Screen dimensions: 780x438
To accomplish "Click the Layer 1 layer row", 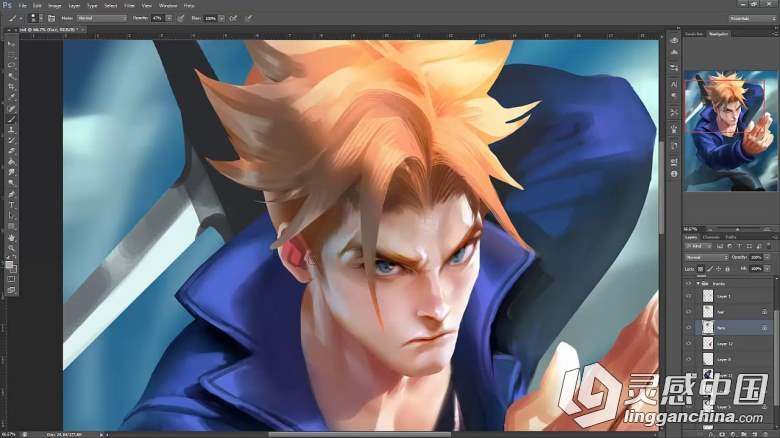I will coord(734,296).
